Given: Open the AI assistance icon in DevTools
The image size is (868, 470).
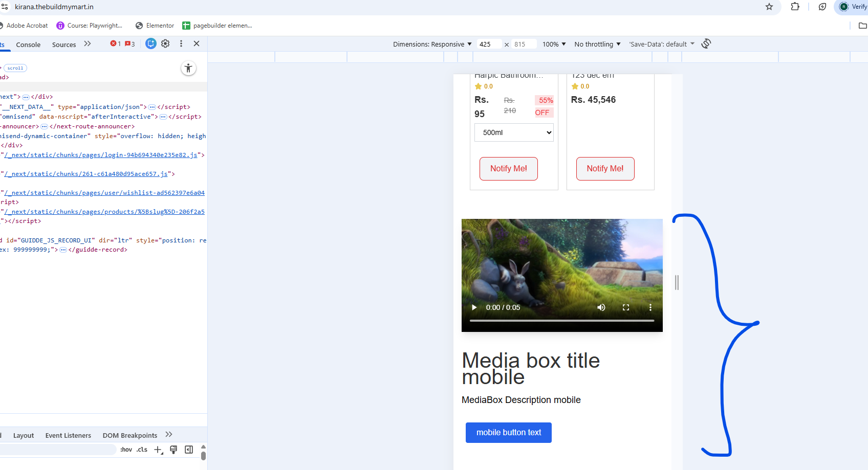Looking at the screenshot, I should [150, 44].
